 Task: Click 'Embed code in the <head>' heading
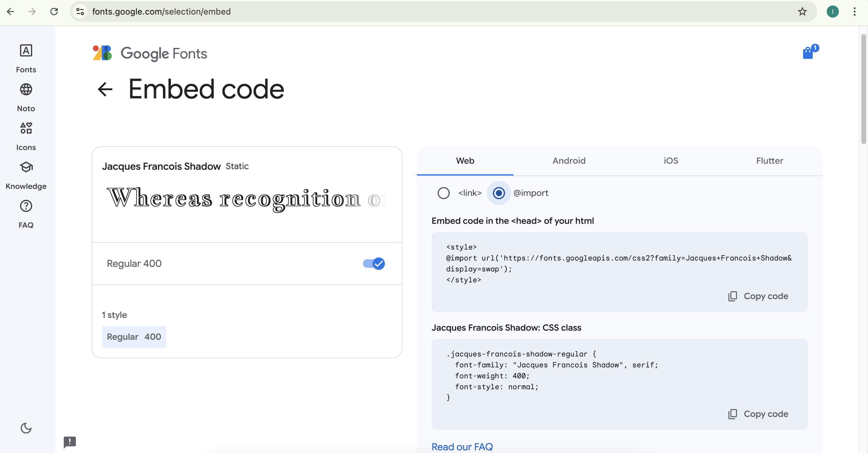(513, 221)
